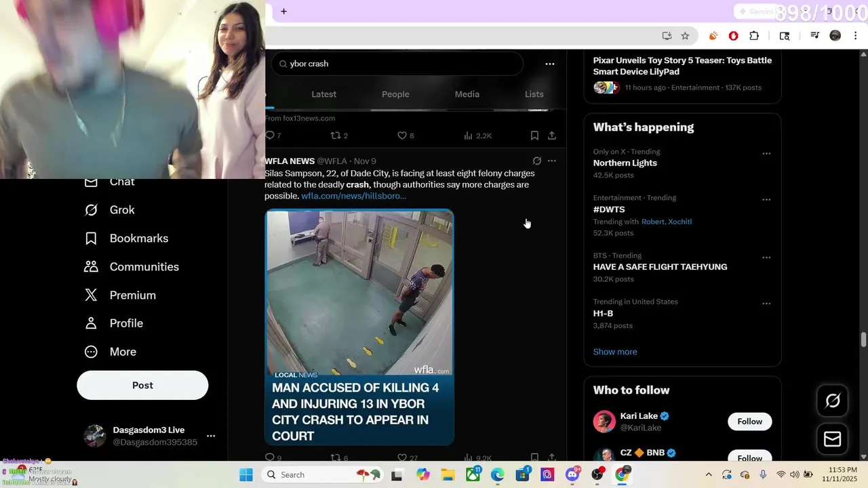This screenshot has width=868, height=488.
Task: Click the Grok explain icon on WFLA tweet
Action: 537,161
